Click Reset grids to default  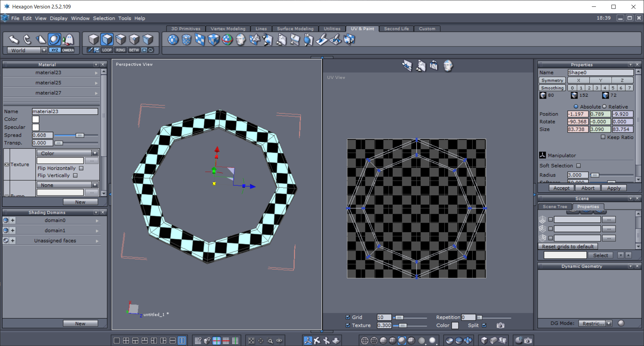[x=567, y=246]
